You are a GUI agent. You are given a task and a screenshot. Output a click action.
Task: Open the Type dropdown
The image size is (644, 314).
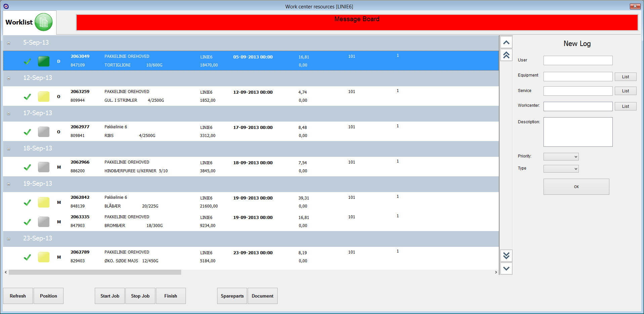pos(561,169)
